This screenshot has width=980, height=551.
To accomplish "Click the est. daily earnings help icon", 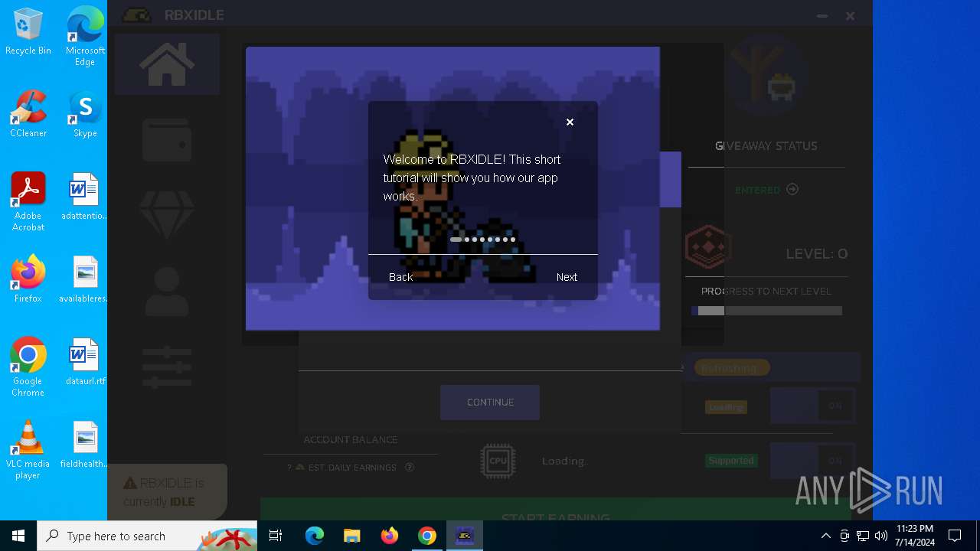I will tap(410, 467).
